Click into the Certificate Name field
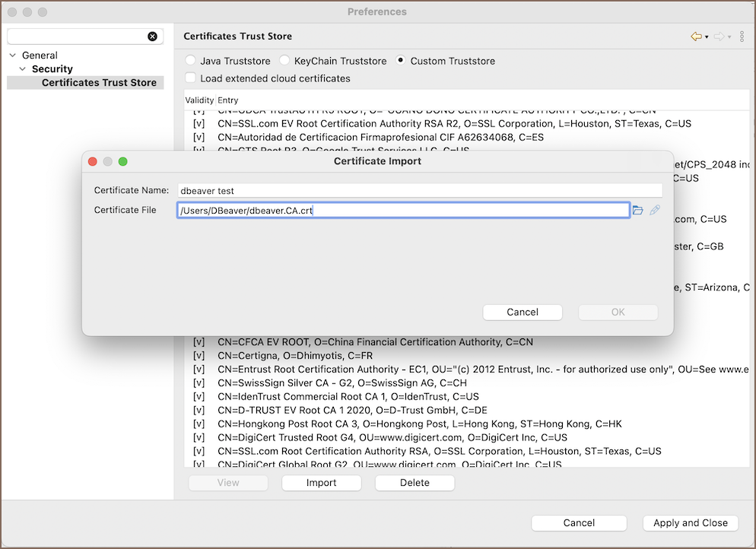Viewport: 756px width, 549px height. click(x=419, y=191)
